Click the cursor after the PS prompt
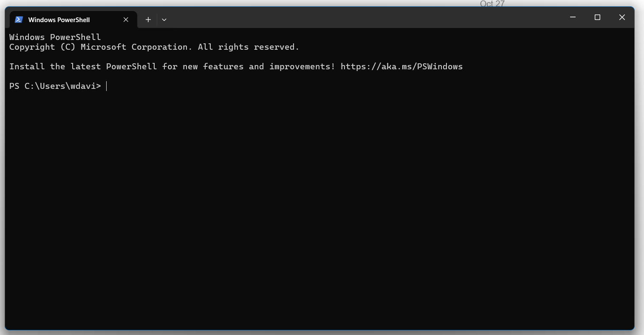Image resolution: width=644 pixels, height=335 pixels. [107, 86]
